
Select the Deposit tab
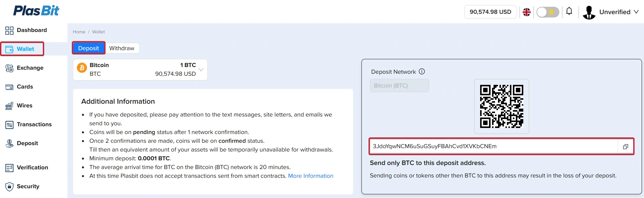[x=88, y=48]
